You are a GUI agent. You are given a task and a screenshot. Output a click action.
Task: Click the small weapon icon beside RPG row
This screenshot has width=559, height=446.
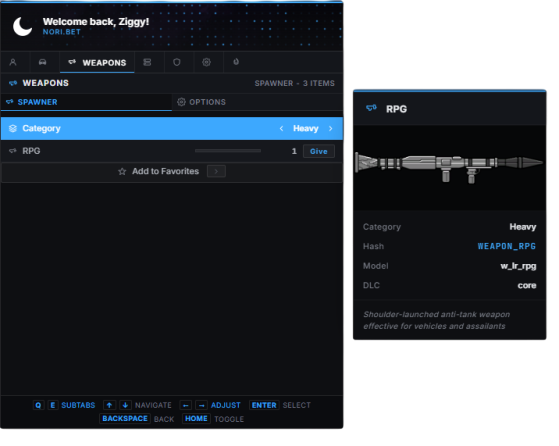pos(13,151)
